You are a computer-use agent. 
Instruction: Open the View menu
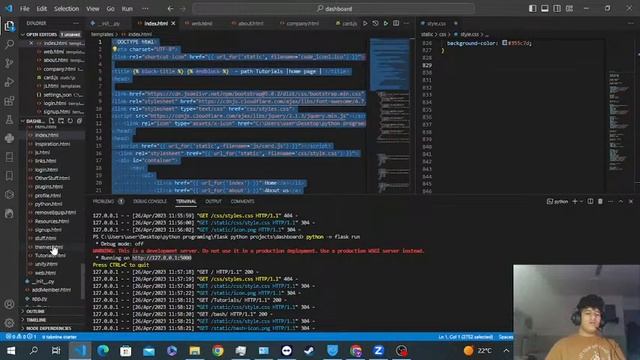[93, 9]
